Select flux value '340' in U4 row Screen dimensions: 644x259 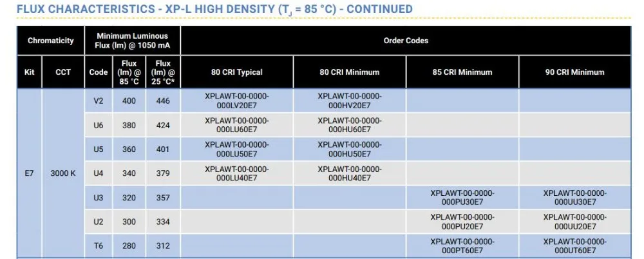129,173
